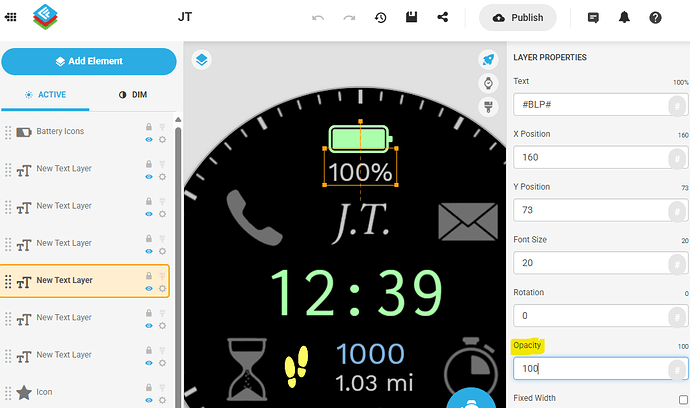This screenshot has width=690, height=408.
Task: Select the blue "1000" step count text
Action: [370, 354]
